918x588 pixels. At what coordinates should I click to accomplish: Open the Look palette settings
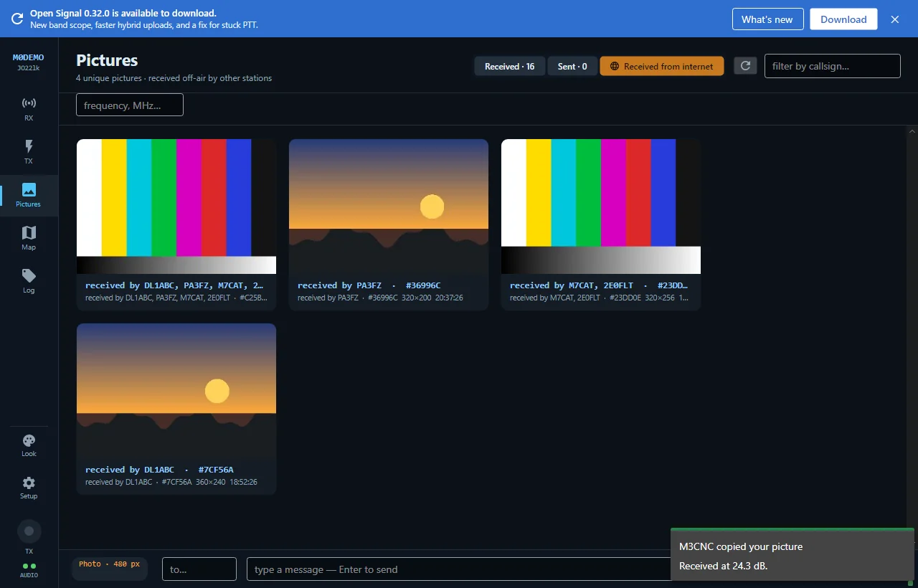click(x=29, y=445)
